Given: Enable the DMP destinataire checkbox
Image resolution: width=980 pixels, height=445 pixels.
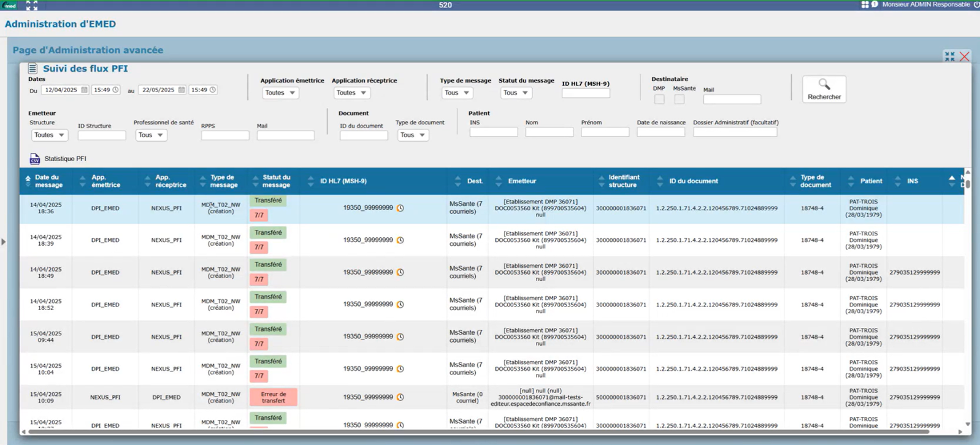Looking at the screenshot, I should coord(659,99).
